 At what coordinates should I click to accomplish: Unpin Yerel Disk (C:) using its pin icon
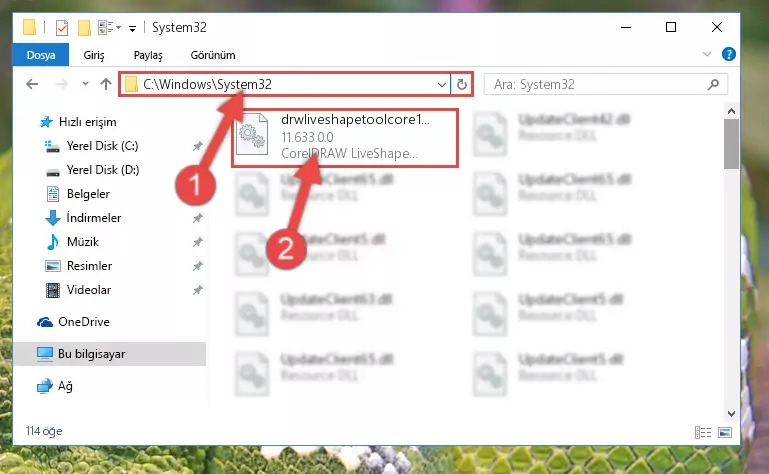point(198,146)
